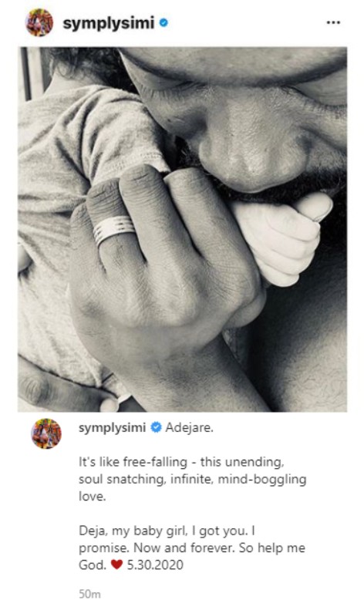
Task: Click the "mind-boggling" word in caption
Action: (x=262, y=480)
